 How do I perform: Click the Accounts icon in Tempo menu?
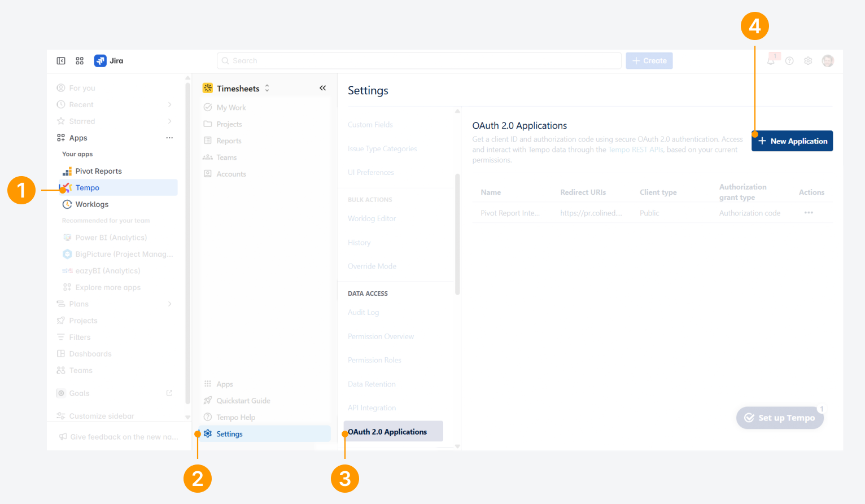click(208, 174)
